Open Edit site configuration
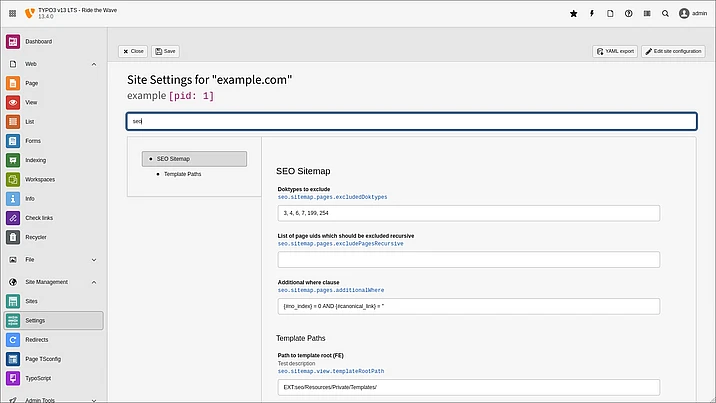Image resolution: width=716 pixels, height=403 pixels. 672,51
